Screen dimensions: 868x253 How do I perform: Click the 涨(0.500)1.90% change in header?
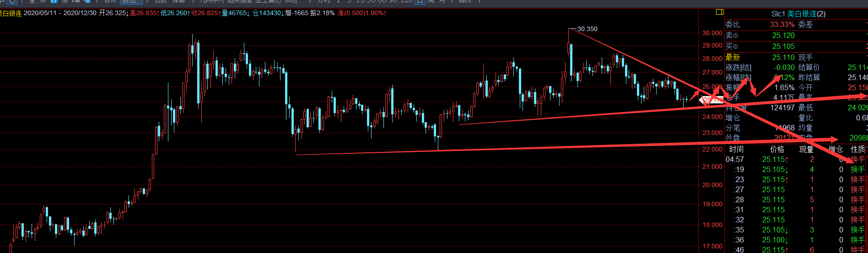[x=362, y=13]
